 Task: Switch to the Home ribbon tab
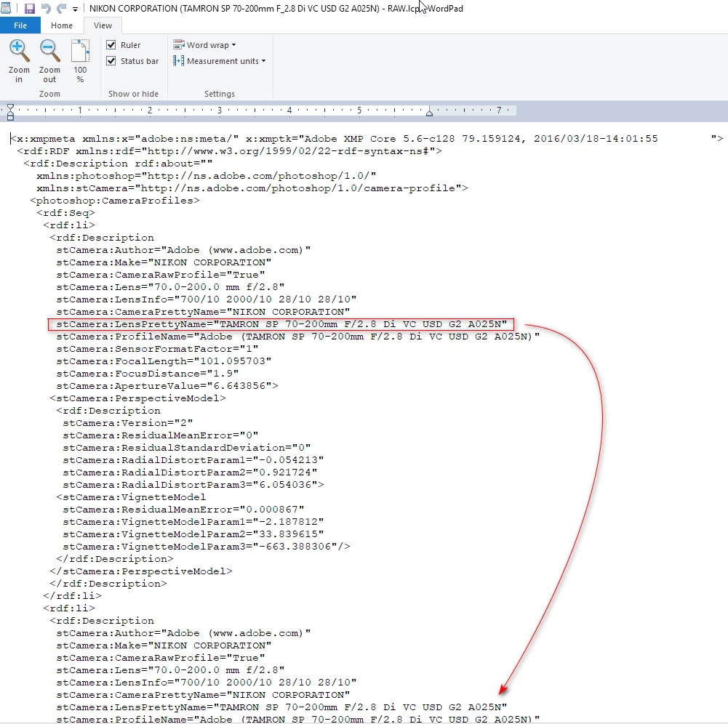pyautogui.click(x=62, y=25)
